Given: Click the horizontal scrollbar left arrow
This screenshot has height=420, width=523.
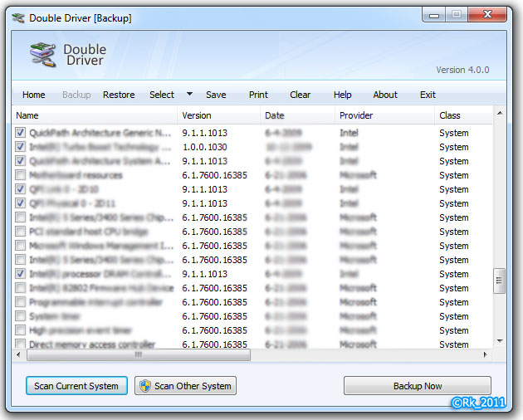Looking at the screenshot, I should [x=18, y=354].
